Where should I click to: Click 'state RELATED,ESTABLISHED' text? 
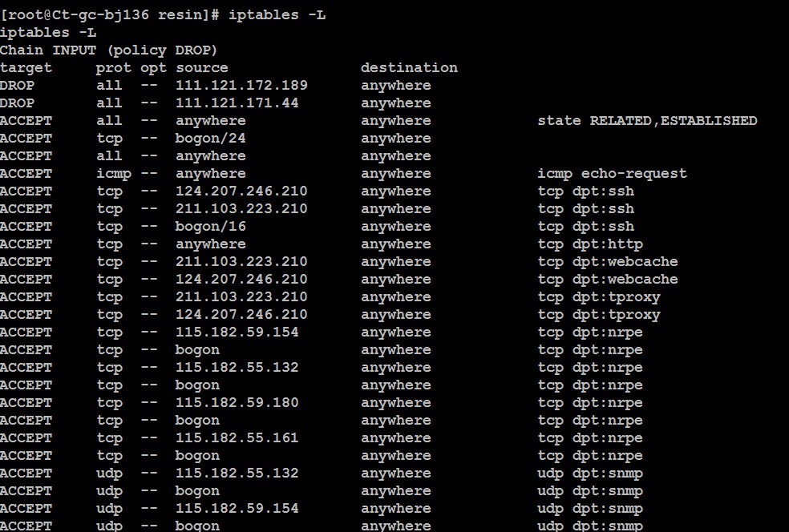pyautogui.click(x=647, y=121)
